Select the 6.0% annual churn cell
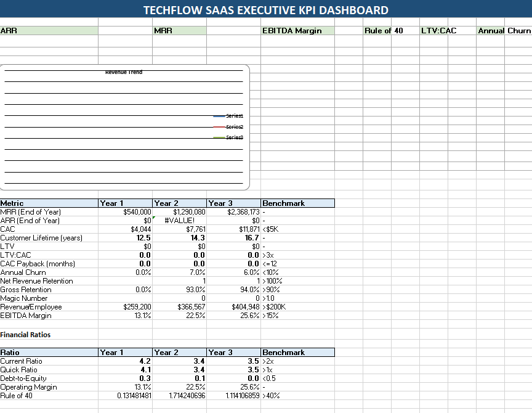Screen dimensions: 532x413 (233, 272)
